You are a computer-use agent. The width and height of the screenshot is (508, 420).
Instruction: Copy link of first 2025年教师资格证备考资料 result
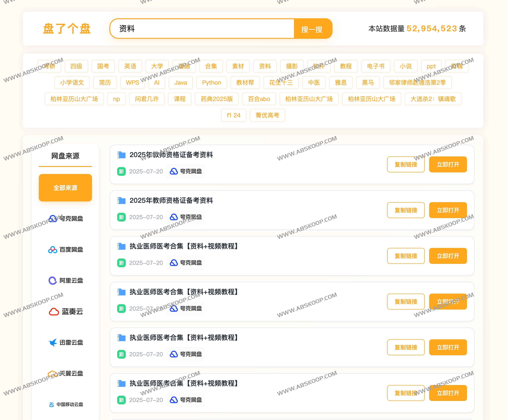click(406, 165)
